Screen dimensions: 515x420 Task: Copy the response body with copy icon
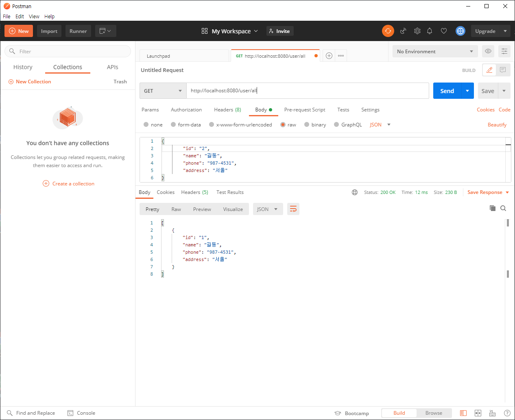tap(493, 208)
